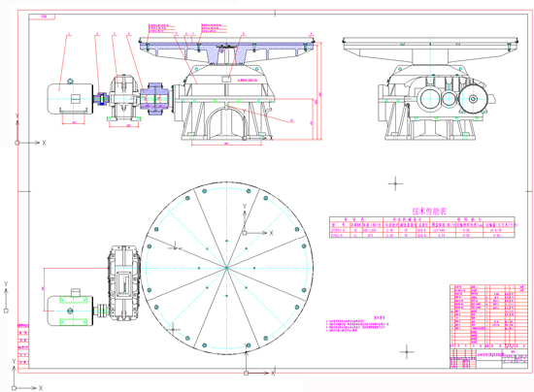Click the magenta technical requirements notes text
Image resolution: width=534 pixels, height=392 pixels.
pyautogui.click(x=357, y=324)
